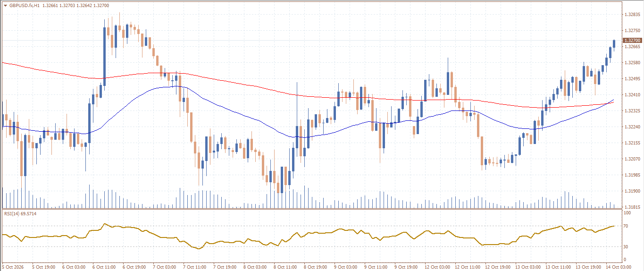Click price axis label 1.32325
This screenshot has width=644, height=271.
tap(632, 111)
